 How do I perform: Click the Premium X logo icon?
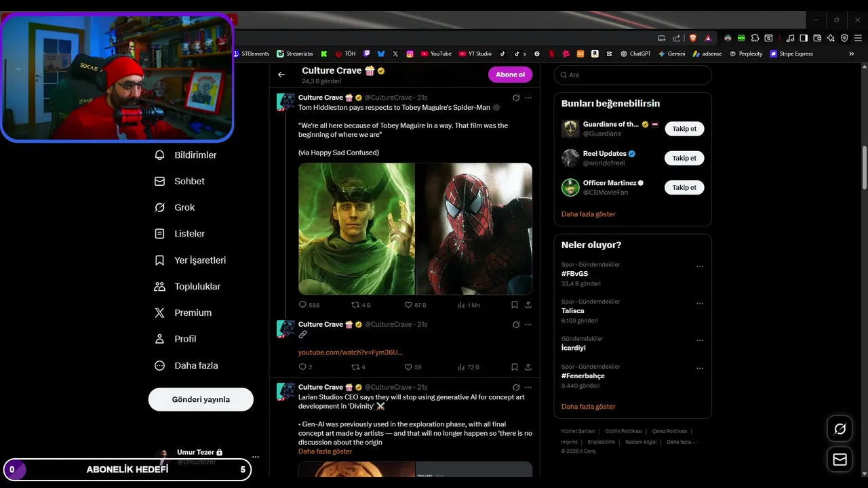pyautogui.click(x=160, y=312)
